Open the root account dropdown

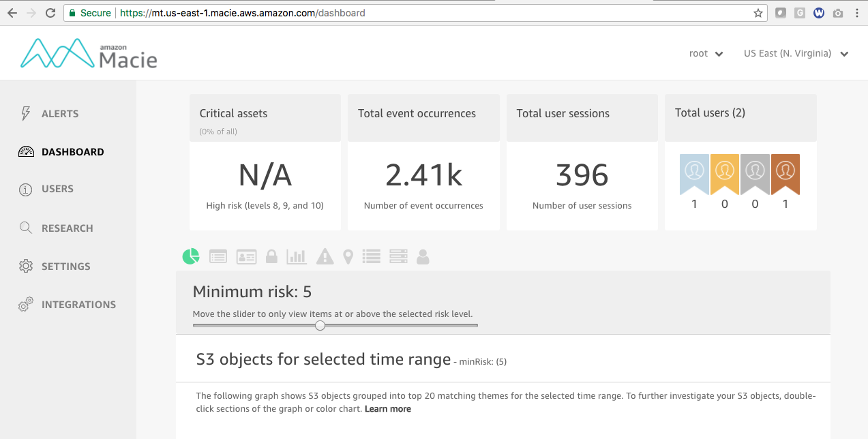[706, 54]
